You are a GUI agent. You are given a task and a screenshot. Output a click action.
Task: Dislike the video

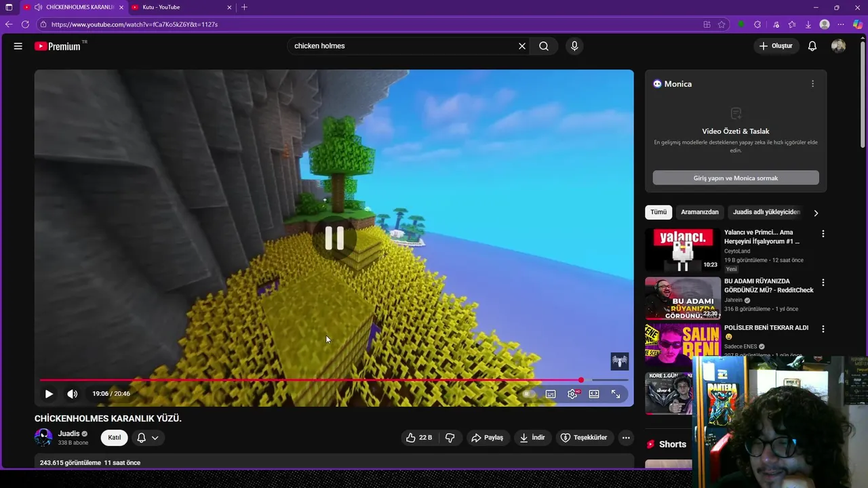click(450, 438)
